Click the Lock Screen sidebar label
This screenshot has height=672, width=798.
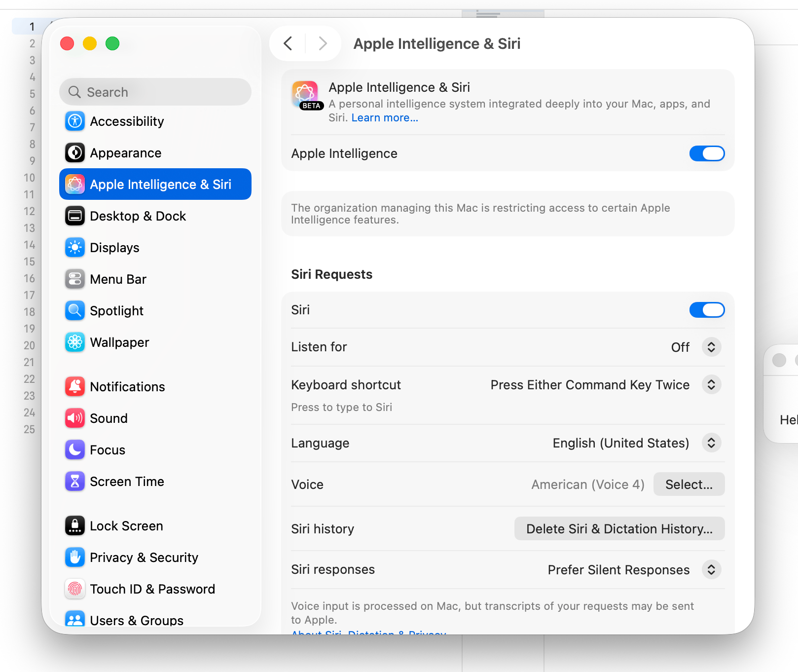tap(126, 526)
